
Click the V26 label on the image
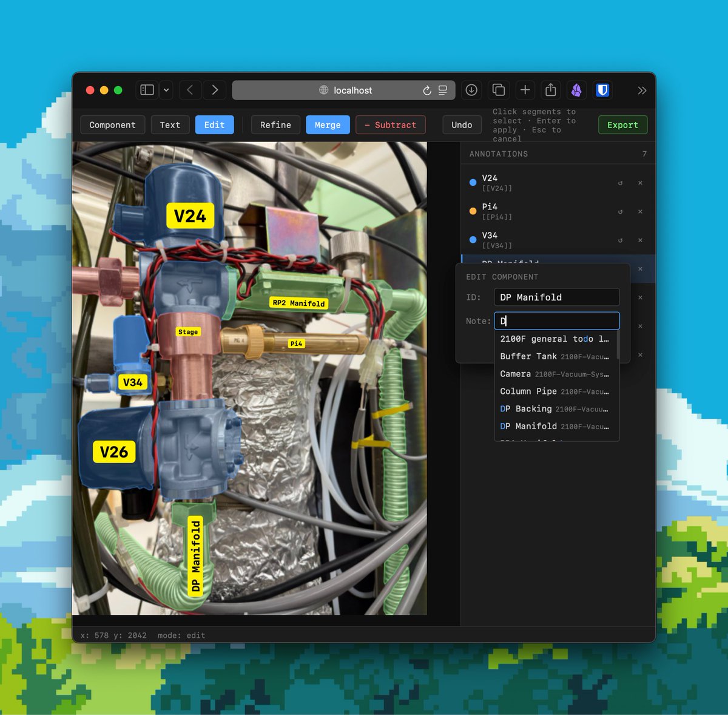(113, 452)
